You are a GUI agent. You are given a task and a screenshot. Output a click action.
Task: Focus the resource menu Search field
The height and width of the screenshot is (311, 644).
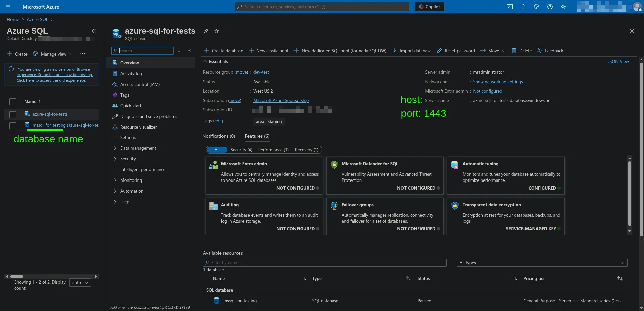[142, 51]
